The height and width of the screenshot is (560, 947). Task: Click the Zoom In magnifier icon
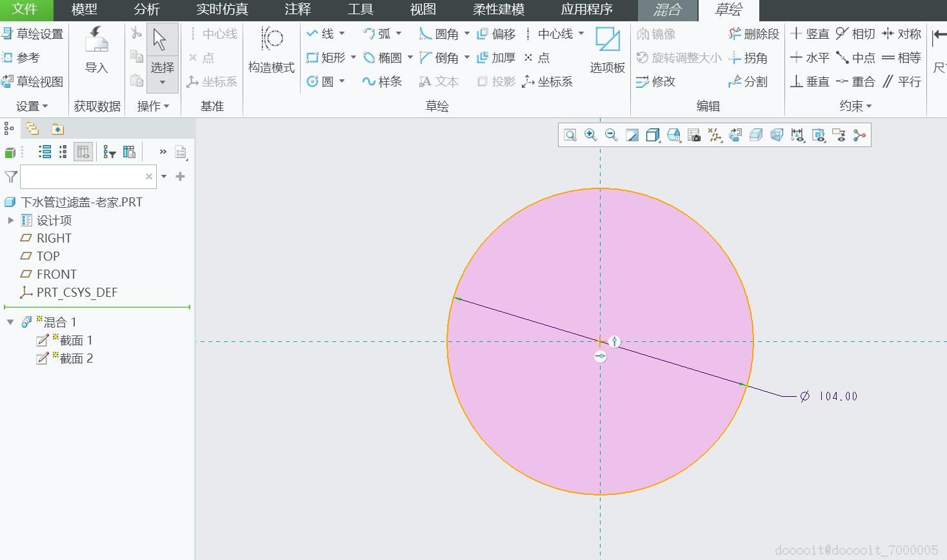590,135
